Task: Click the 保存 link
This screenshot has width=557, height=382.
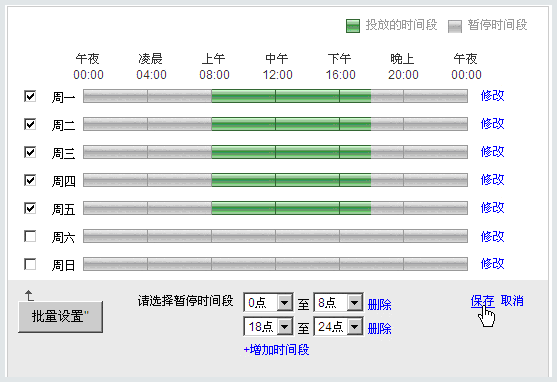Action: coord(483,301)
